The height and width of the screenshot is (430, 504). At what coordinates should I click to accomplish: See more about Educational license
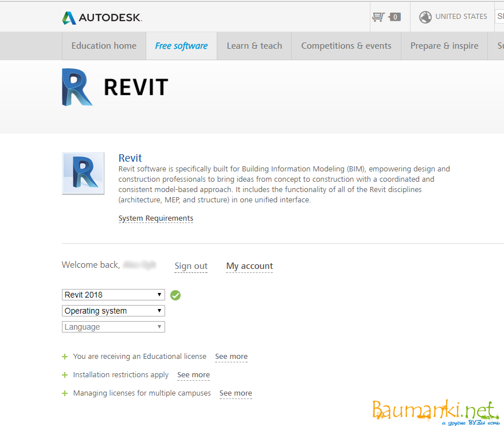pyautogui.click(x=232, y=357)
